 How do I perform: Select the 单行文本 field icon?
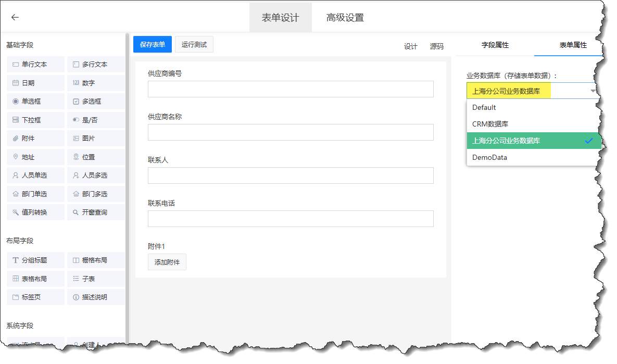click(x=35, y=64)
